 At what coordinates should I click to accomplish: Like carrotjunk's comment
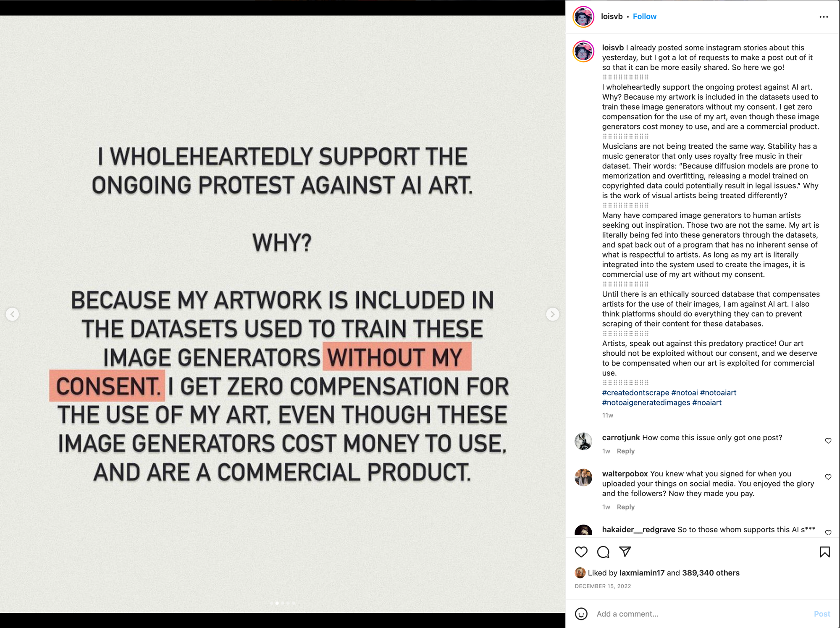(828, 441)
